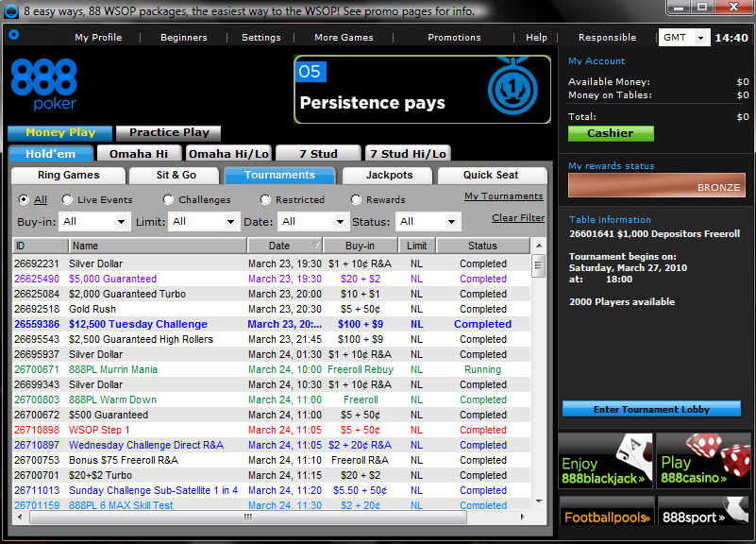The height and width of the screenshot is (544, 756).
Task: Sort by the Status column header
Action: click(x=482, y=246)
